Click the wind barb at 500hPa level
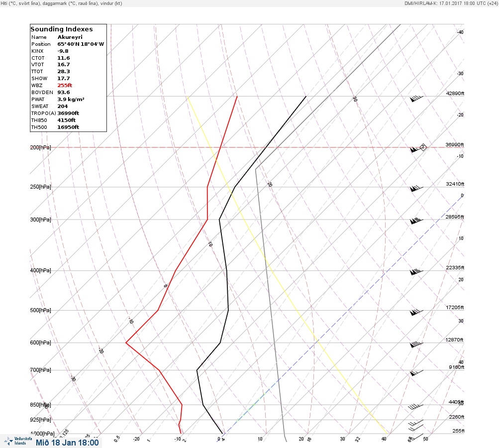 point(416,312)
